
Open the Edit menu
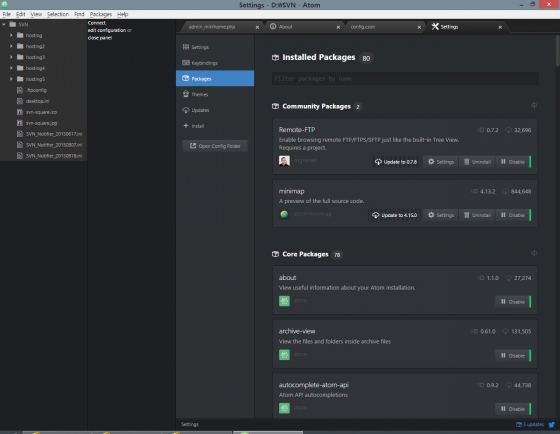click(20, 14)
